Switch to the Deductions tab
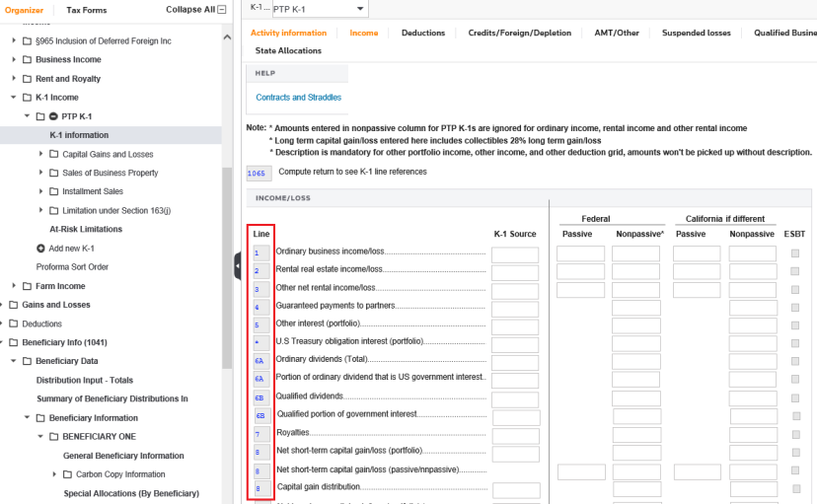The image size is (817, 504). [x=422, y=33]
